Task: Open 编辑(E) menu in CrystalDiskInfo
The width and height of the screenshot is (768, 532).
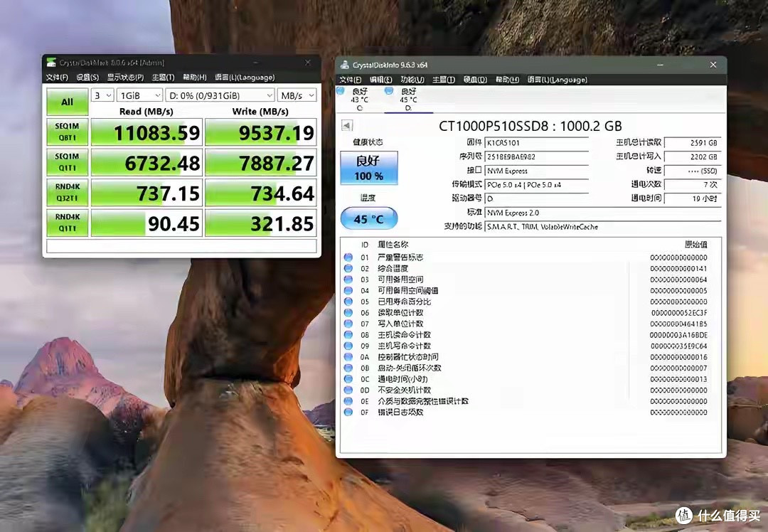Action: tap(381, 80)
